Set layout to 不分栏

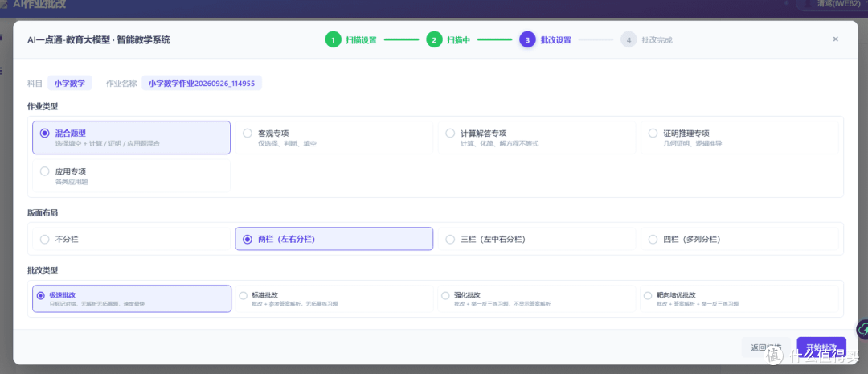131,239
